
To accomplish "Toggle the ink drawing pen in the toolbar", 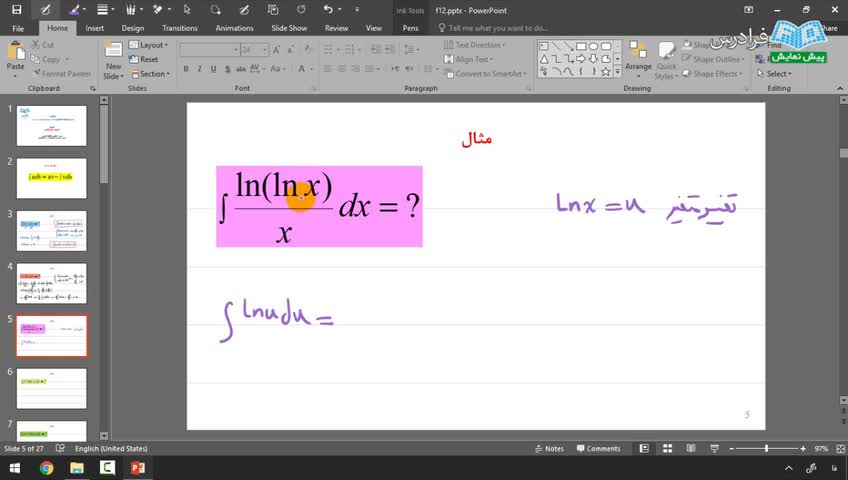I will 45,10.
